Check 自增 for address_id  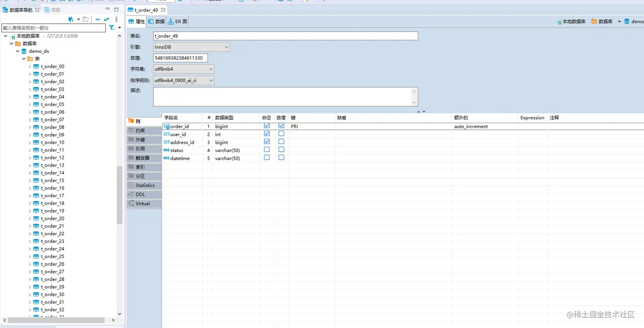point(282,142)
